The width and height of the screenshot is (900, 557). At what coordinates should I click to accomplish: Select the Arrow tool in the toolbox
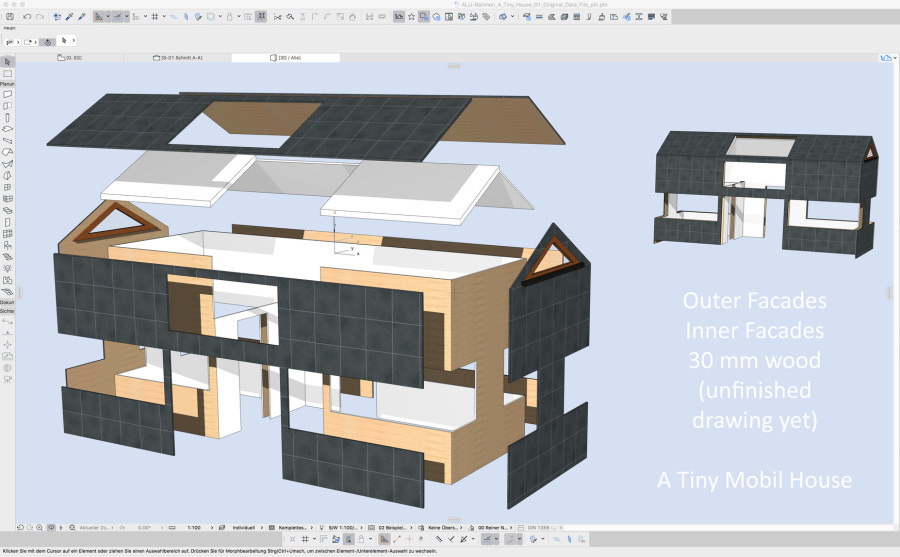(7, 62)
